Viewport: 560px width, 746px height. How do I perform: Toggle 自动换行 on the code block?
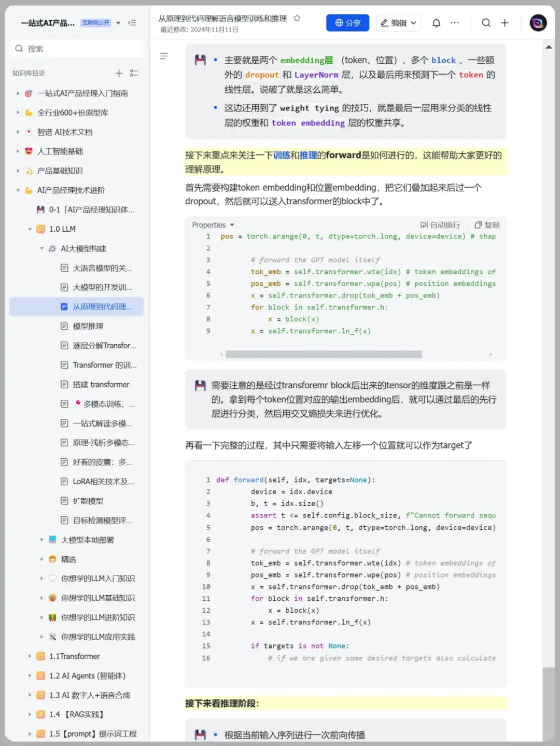click(x=440, y=224)
